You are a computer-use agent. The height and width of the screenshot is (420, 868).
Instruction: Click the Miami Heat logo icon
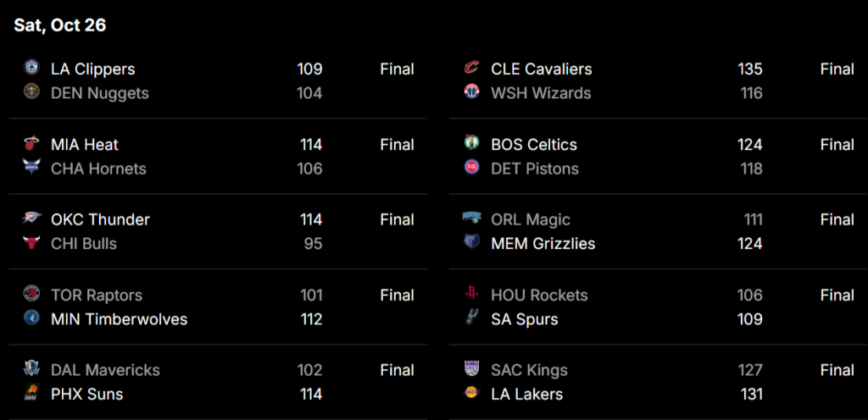coord(32,144)
